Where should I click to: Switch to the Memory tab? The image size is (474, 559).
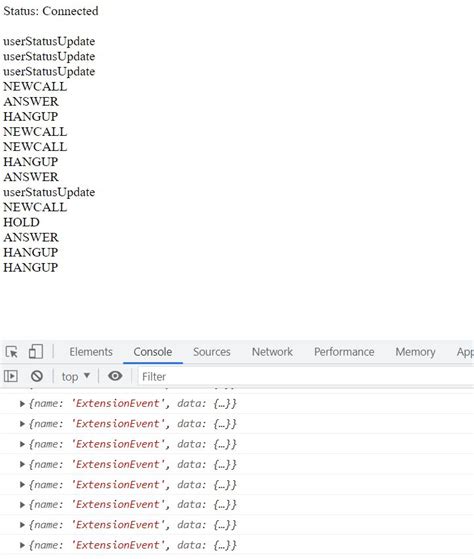point(415,352)
